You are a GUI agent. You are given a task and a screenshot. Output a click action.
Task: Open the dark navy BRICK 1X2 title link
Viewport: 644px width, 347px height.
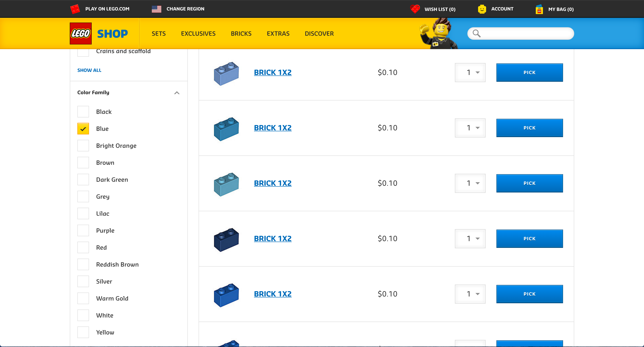tap(273, 239)
